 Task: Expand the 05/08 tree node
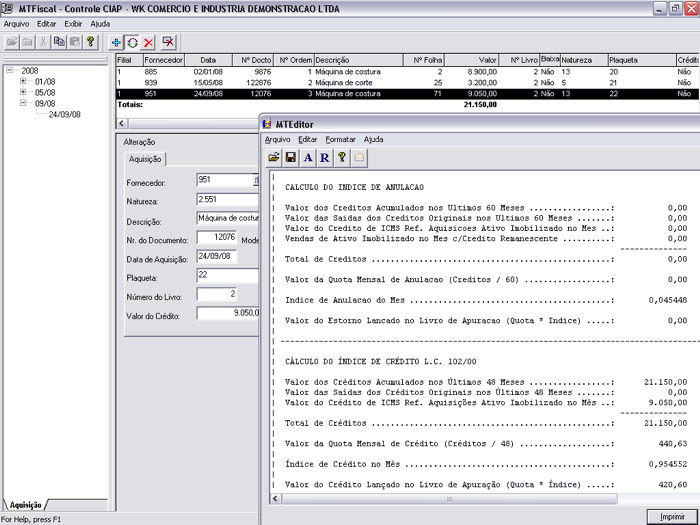tap(23, 92)
